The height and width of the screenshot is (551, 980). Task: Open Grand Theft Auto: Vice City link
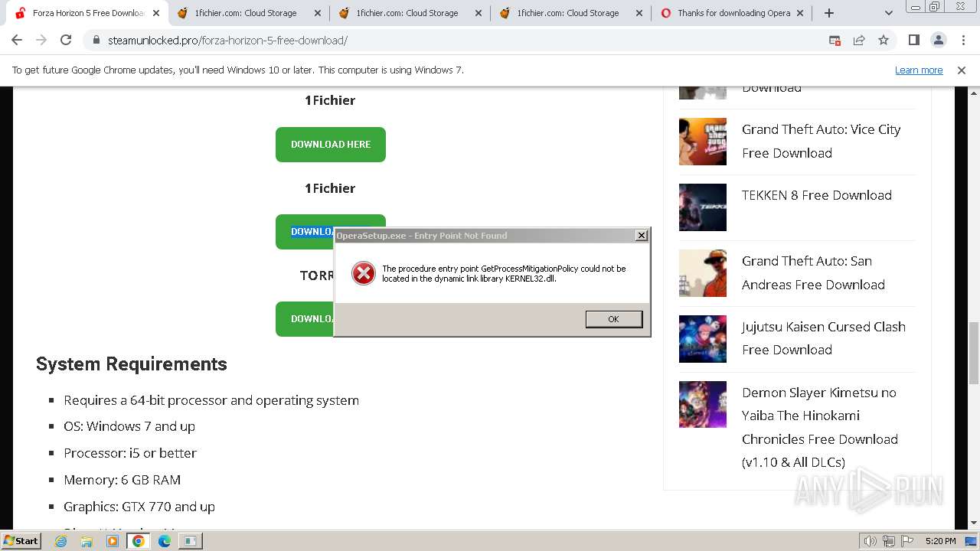821,142
